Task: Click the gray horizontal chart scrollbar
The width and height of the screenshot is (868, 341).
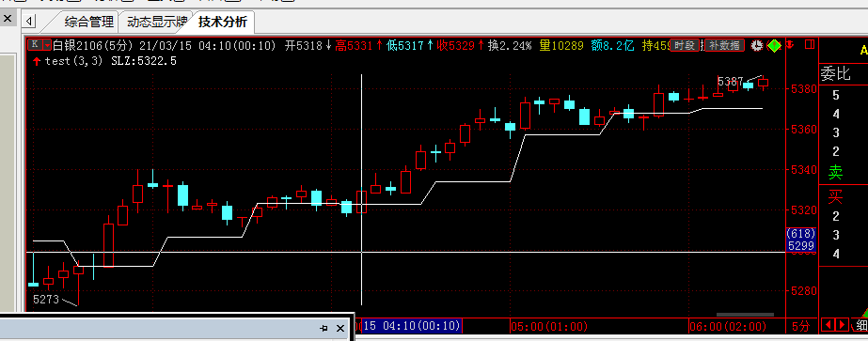Action: pos(745,315)
